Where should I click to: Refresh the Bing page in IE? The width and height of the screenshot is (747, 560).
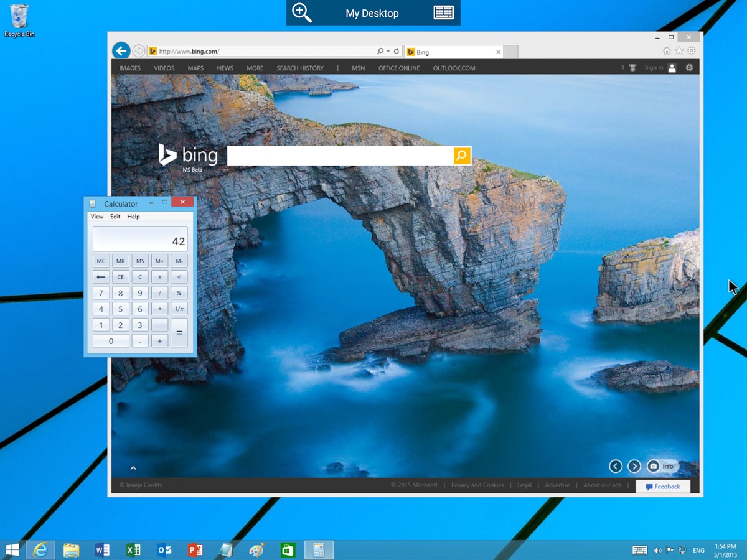tap(397, 51)
